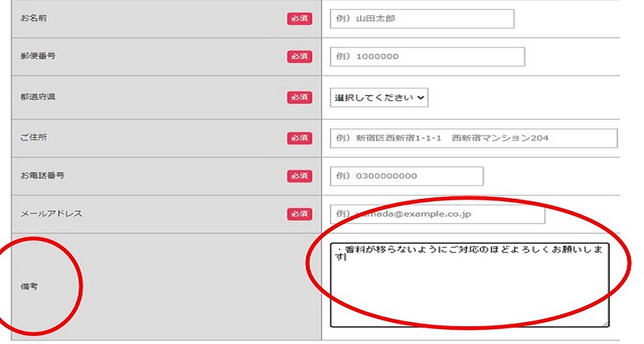644x344 pixels.
Task: Click the 必須 badge beside 郵便番号
Action: [300, 56]
